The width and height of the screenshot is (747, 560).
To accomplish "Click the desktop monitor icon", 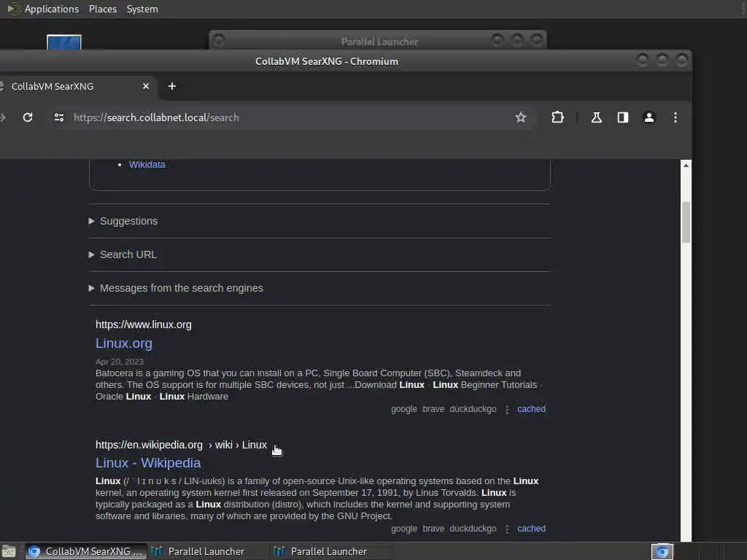I will [x=64, y=42].
